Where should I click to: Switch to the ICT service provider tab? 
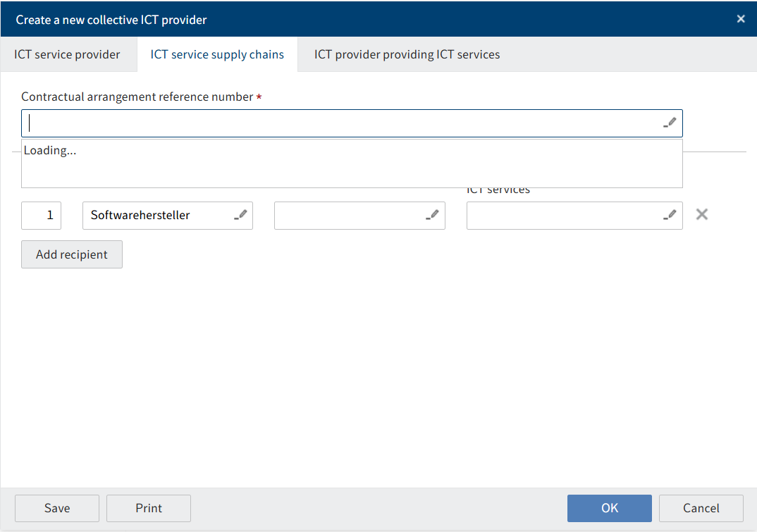click(x=67, y=54)
